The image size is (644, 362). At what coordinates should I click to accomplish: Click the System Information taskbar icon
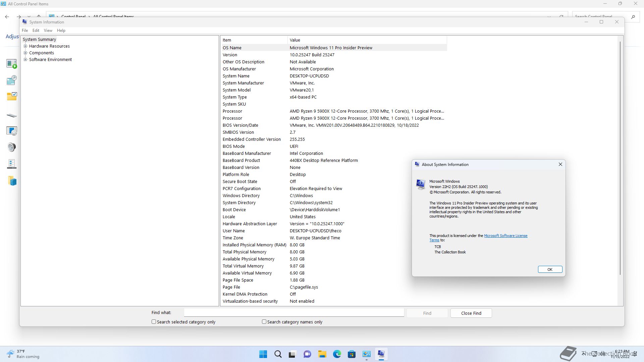tap(381, 354)
